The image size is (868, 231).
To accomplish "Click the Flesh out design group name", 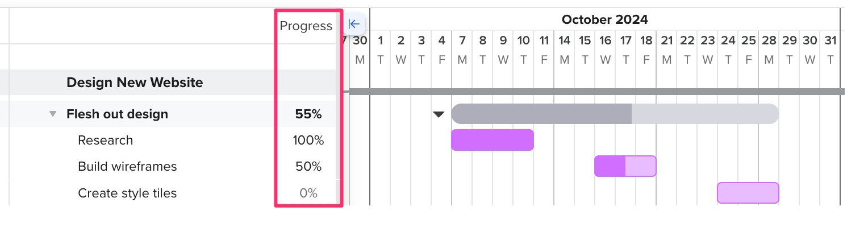I will point(117,114).
